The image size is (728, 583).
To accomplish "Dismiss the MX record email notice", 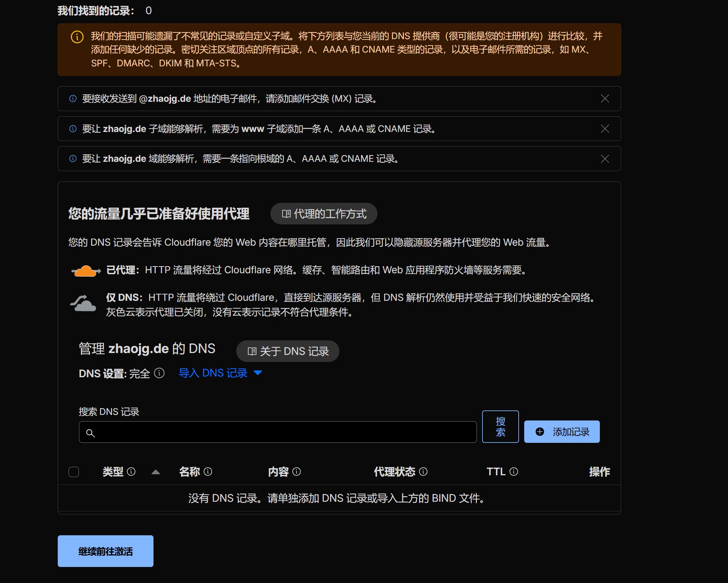I will (x=605, y=98).
